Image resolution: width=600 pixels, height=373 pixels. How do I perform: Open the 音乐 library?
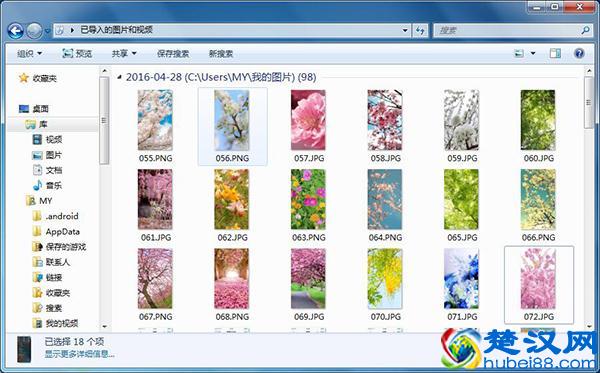[47, 186]
